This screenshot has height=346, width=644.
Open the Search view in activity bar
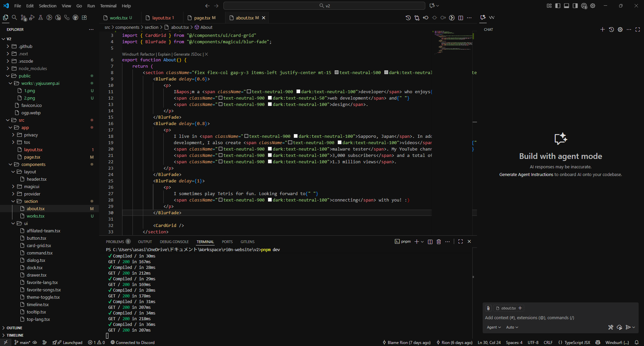(14, 18)
